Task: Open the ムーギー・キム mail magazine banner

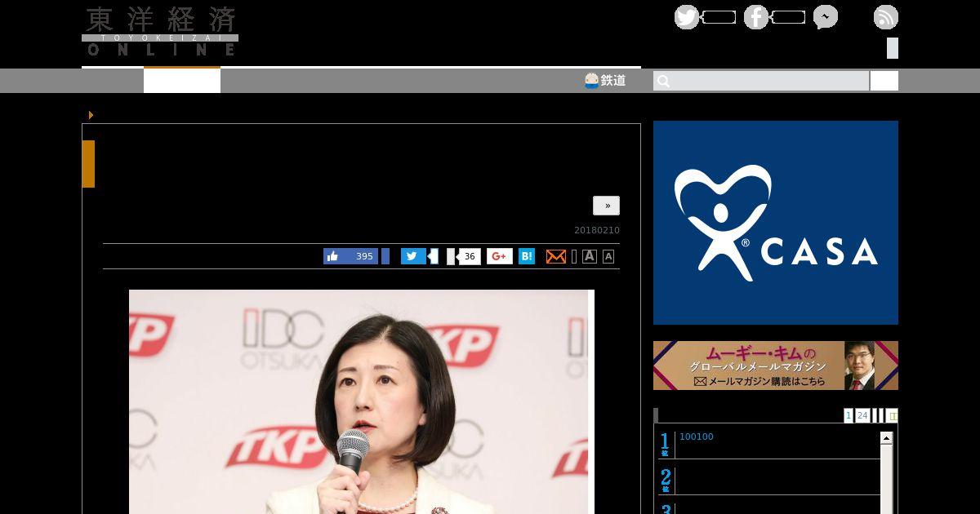Action: click(x=776, y=366)
